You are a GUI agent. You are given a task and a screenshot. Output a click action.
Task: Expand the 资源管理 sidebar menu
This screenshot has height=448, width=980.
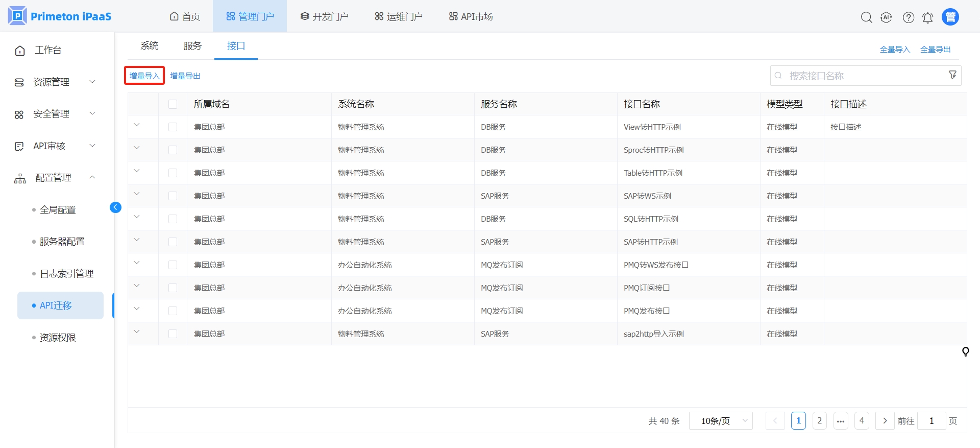55,82
